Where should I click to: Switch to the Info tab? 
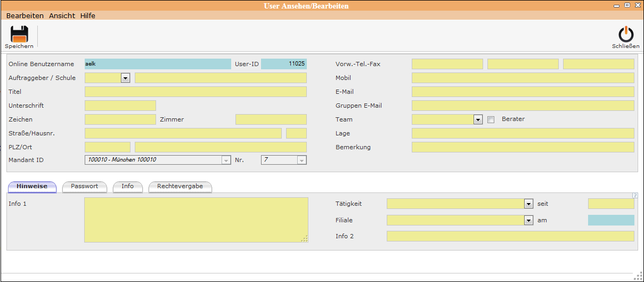128,187
